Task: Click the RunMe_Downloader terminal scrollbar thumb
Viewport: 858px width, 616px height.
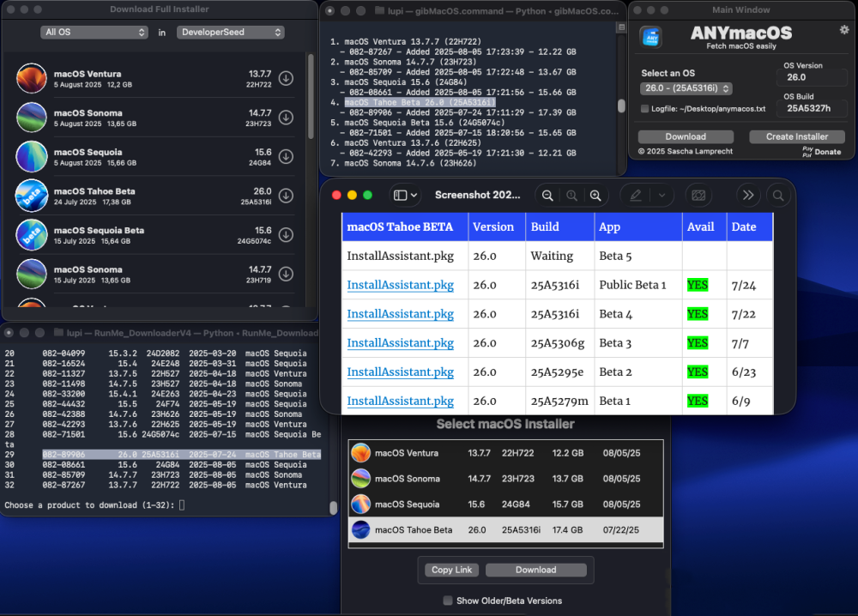Action: tap(333, 508)
